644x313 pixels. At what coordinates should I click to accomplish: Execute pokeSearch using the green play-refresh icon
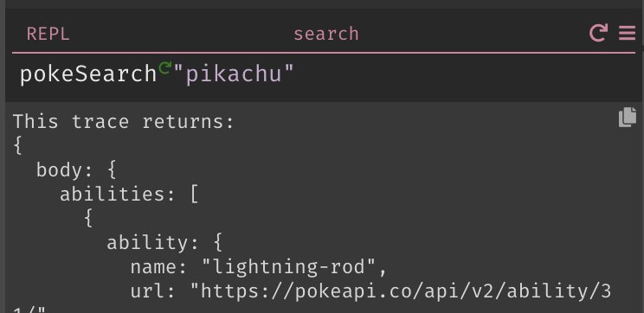point(165,67)
